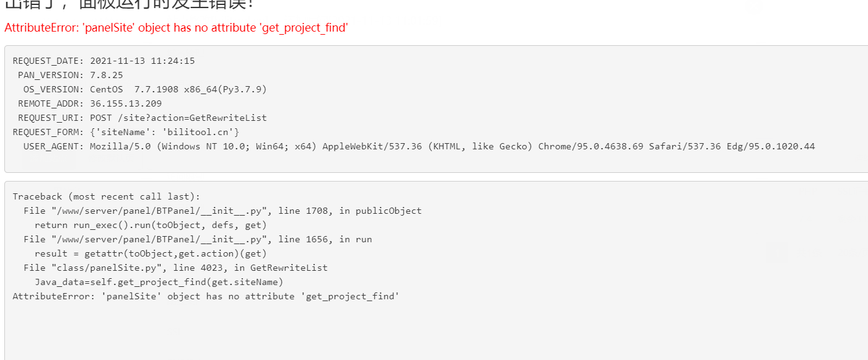Click the 'return run_exec().run' code line
This screenshot has height=360, width=868.
click(151, 225)
